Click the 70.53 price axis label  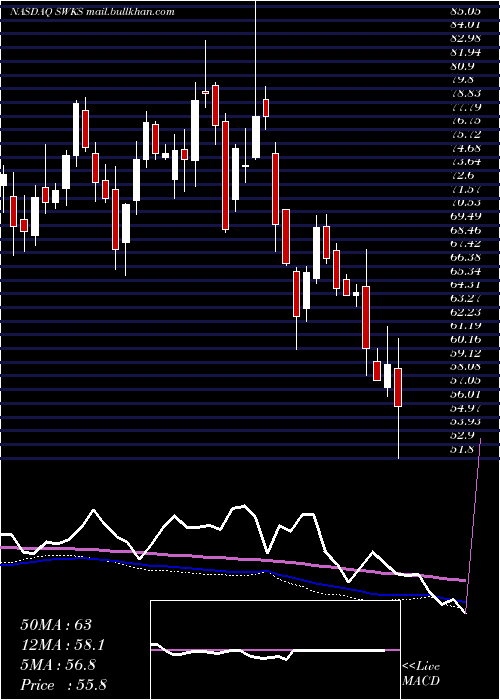466,204
